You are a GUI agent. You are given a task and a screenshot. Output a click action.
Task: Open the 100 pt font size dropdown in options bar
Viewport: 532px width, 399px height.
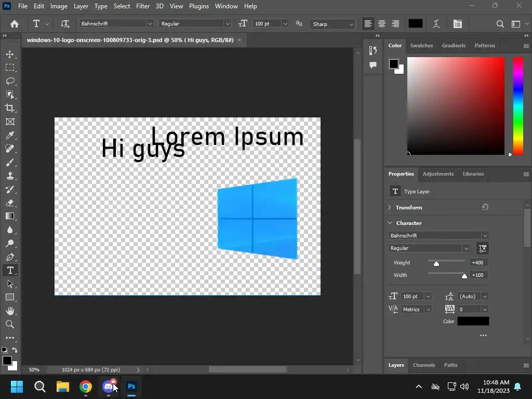click(x=285, y=24)
